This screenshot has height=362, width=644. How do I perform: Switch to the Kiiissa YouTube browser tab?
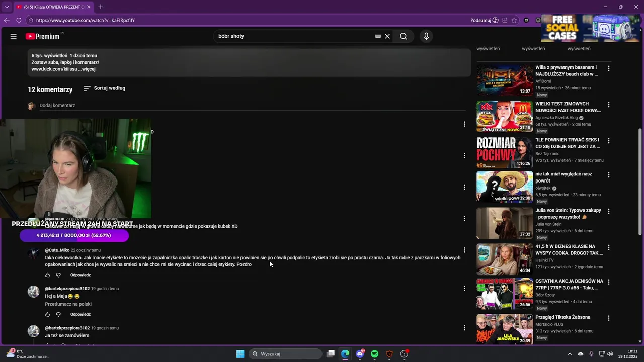click(x=53, y=7)
